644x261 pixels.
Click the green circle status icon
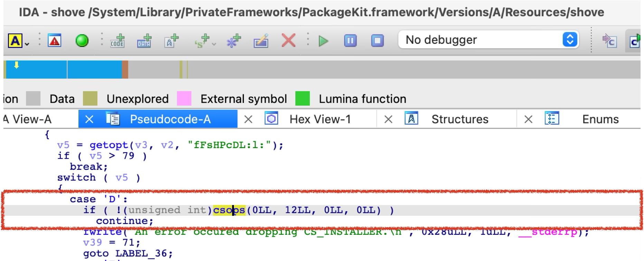(x=82, y=41)
